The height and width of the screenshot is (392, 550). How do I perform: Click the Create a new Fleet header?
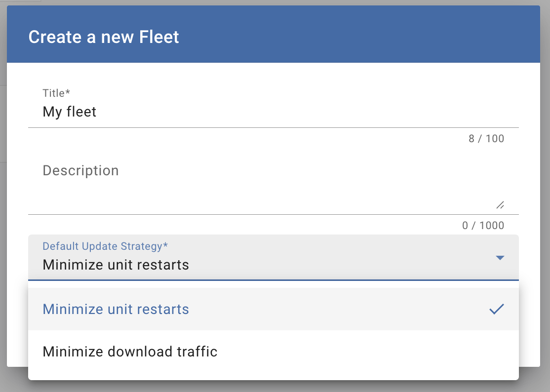click(104, 37)
